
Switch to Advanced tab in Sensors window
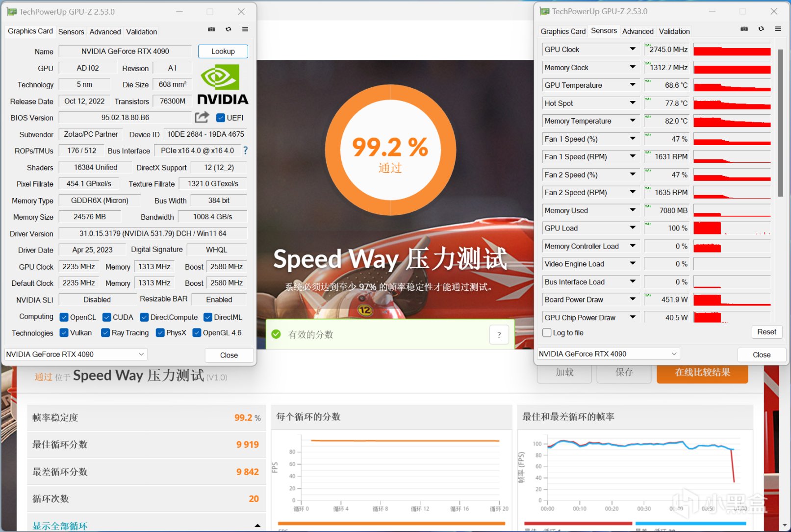click(638, 31)
